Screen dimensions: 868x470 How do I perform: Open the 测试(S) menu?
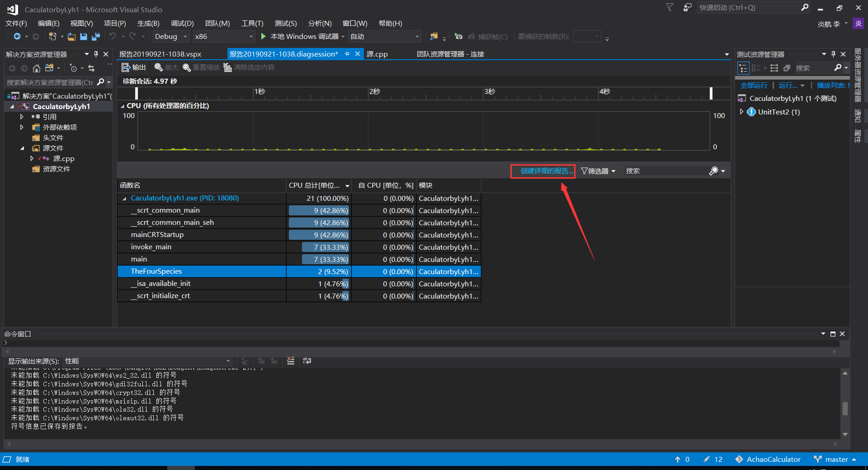click(x=286, y=23)
